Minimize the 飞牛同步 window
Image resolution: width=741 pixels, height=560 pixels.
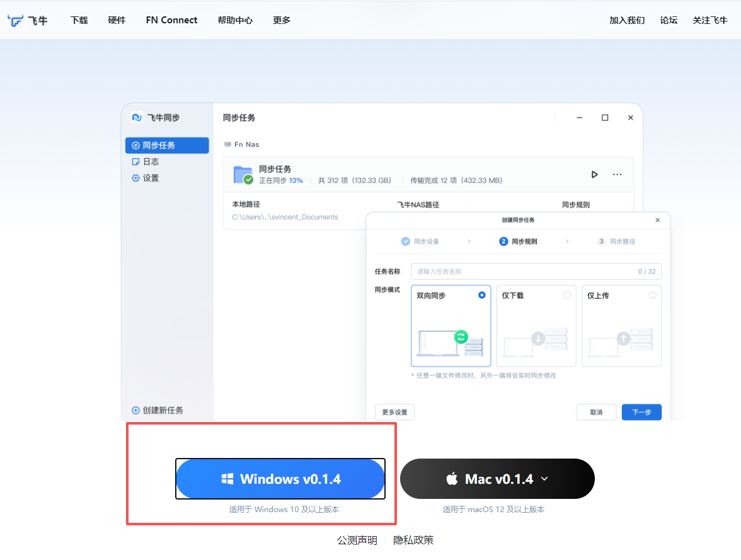coord(580,118)
